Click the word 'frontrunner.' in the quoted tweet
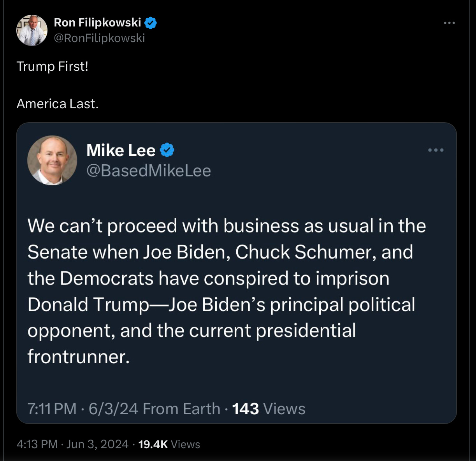The image size is (476, 461). [78, 357]
